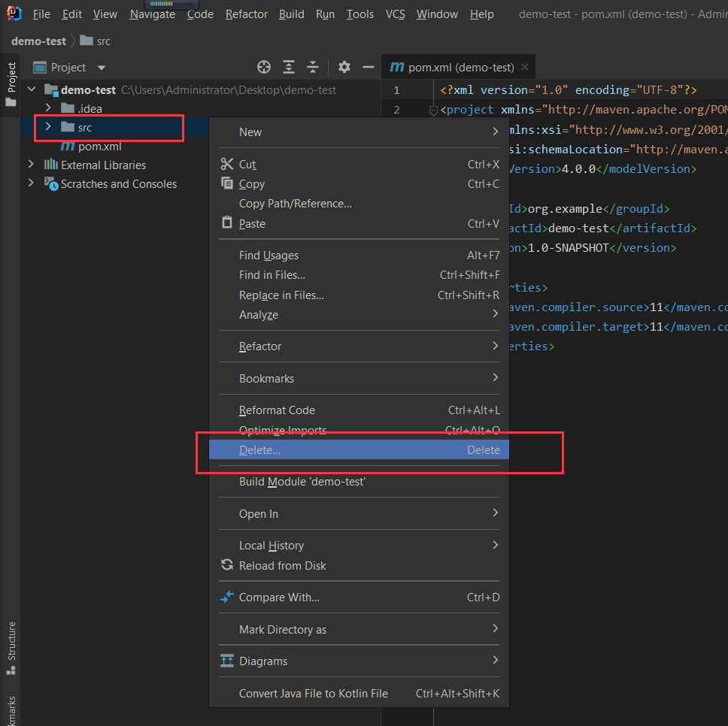Image resolution: width=728 pixels, height=726 pixels.
Task: Open the Run menu
Action: coord(325,14)
